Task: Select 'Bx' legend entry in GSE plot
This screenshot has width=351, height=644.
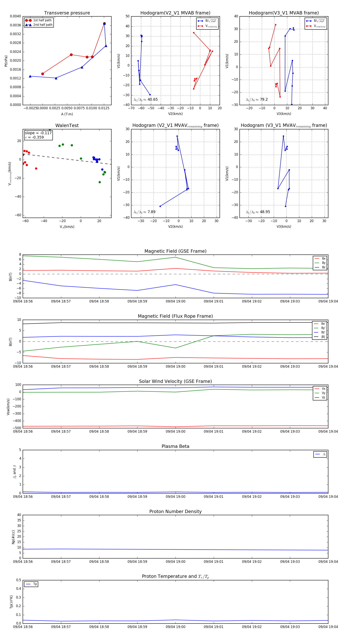Action: tap(320, 259)
